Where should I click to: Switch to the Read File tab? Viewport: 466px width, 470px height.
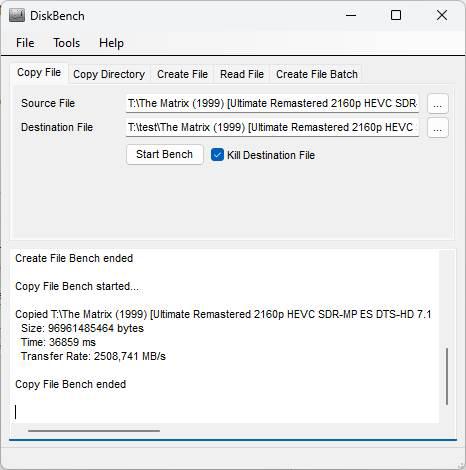[x=242, y=74]
